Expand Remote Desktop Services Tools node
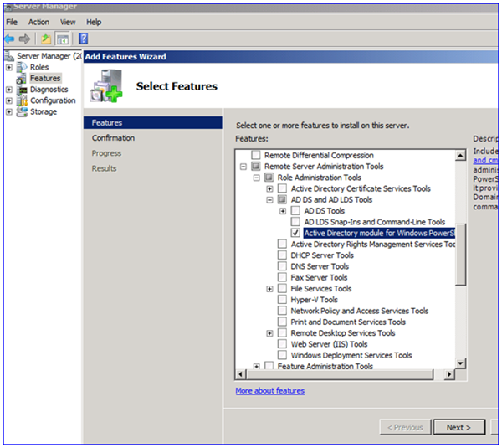 point(269,333)
